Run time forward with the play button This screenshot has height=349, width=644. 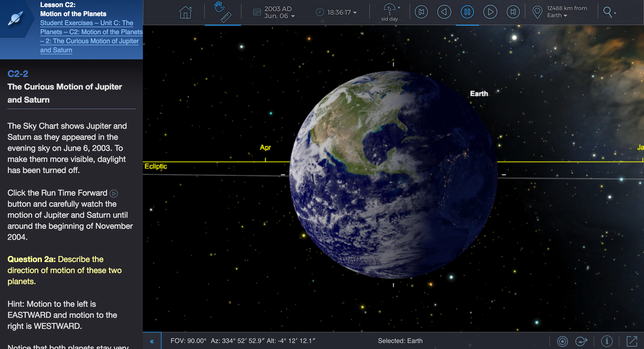[x=490, y=12]
